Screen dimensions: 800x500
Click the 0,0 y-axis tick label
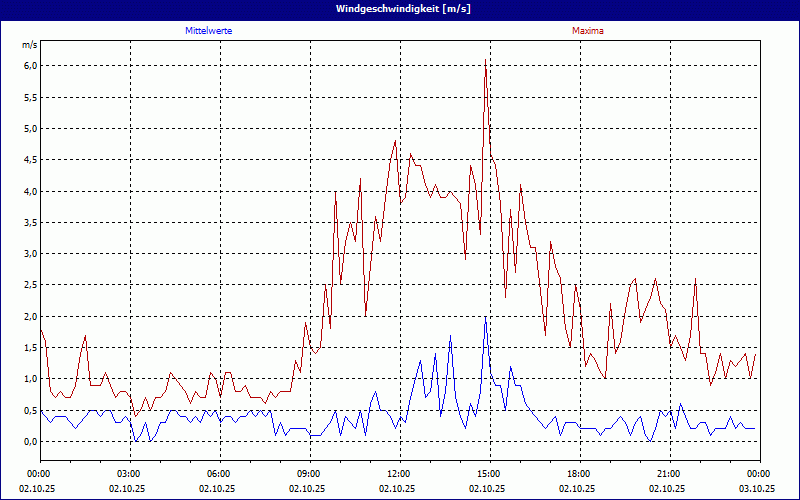[30, 441]
